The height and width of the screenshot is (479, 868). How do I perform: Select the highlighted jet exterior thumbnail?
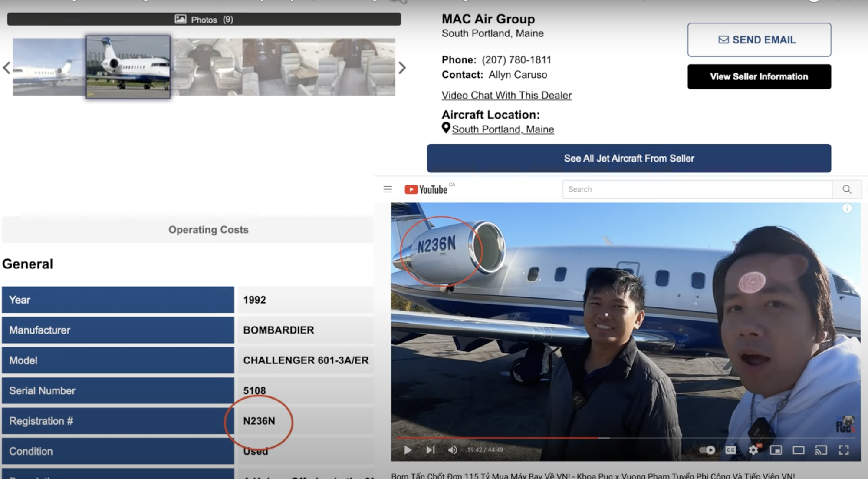[x=128, y=67]
